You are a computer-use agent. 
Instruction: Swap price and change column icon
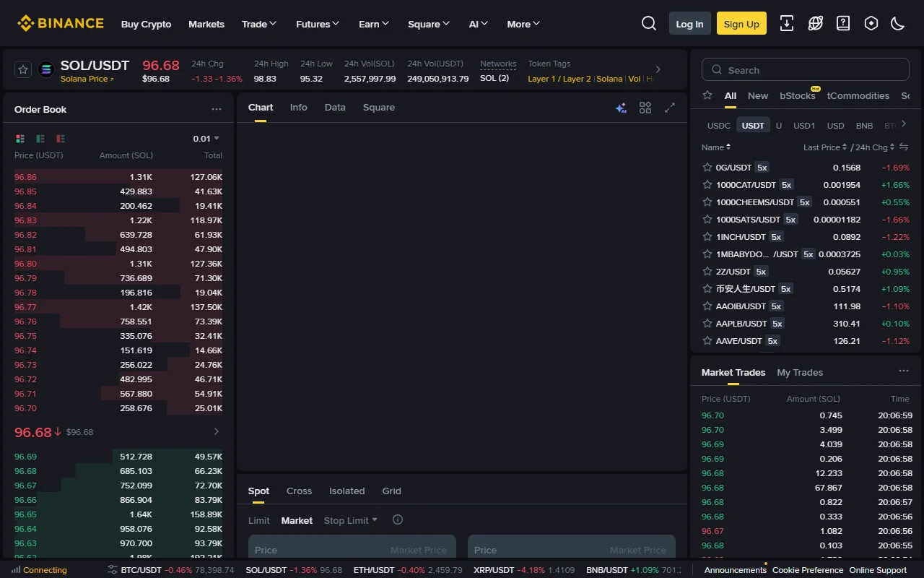point(904,147)
